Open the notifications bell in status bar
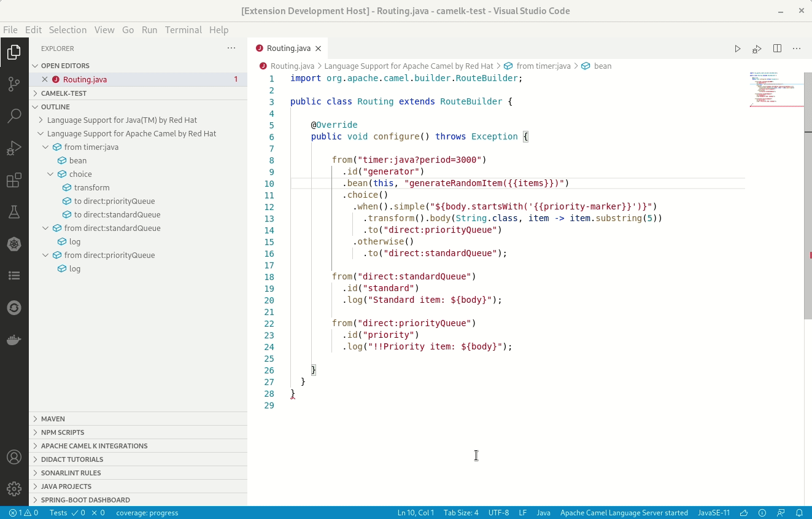812x519 pixels. point(799,513)
